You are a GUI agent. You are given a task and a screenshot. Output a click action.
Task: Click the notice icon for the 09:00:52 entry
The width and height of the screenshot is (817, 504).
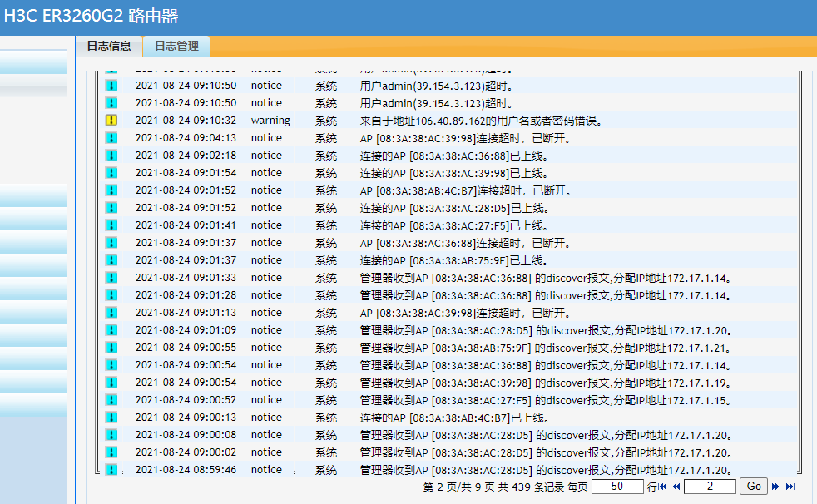click(x=111, y=399)
